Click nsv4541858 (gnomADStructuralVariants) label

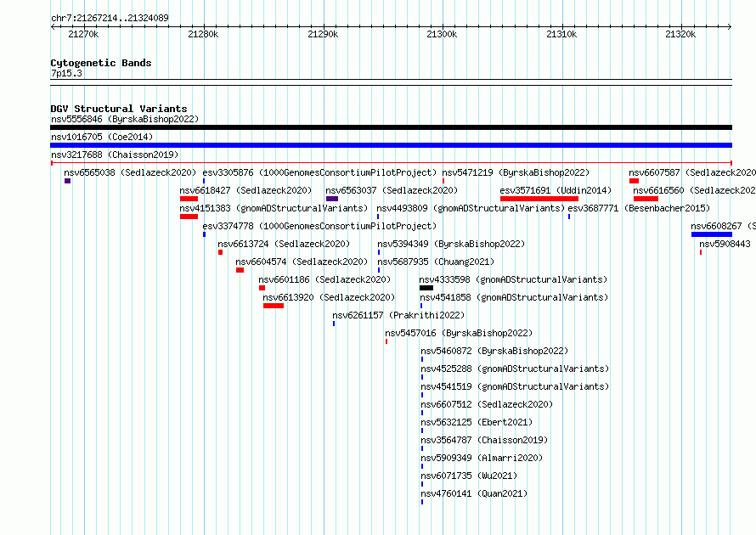[515, 297]
